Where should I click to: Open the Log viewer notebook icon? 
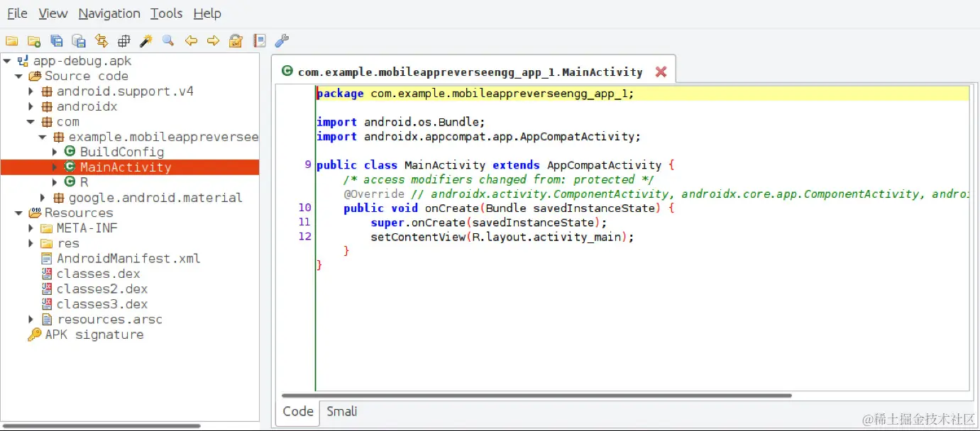(x=260, y=41)
